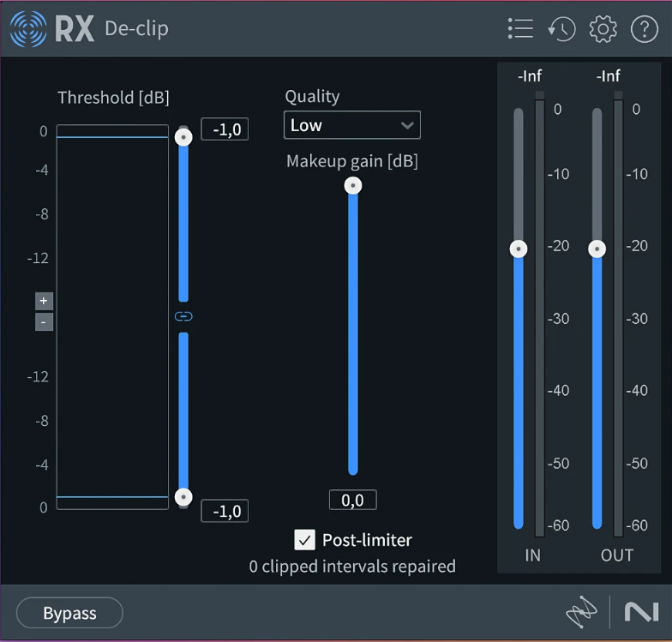
Task: Click the Native Instruments logo icon
Action: click(x=640, y=612)
